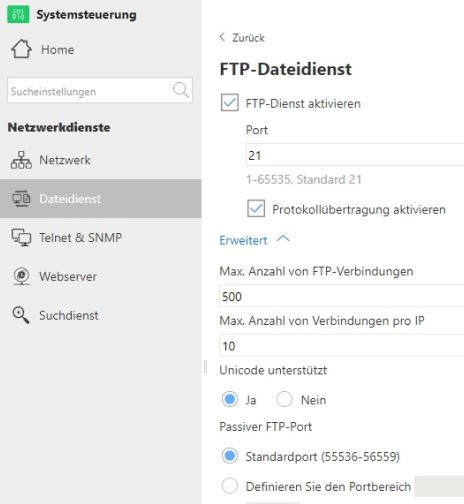Uncheck Protokollübertragung aktivieren
464x504 pixels.
(x=256, y=209)
